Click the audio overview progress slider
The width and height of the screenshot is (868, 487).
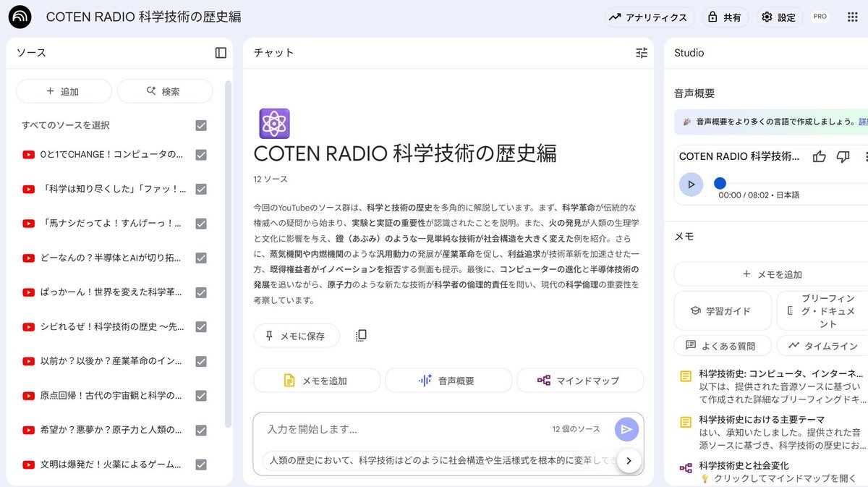coord(792,184)
